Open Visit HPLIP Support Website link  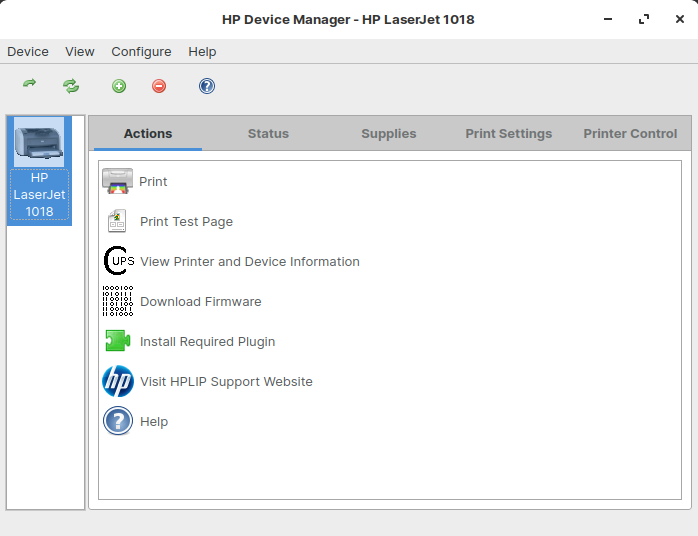click(226, 381)
